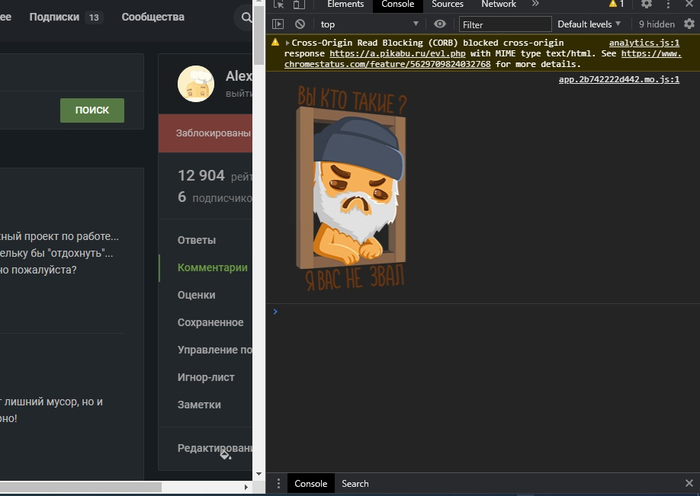Switch to the Elements tab
Screen dimensions: 700x496
point(345,5)
